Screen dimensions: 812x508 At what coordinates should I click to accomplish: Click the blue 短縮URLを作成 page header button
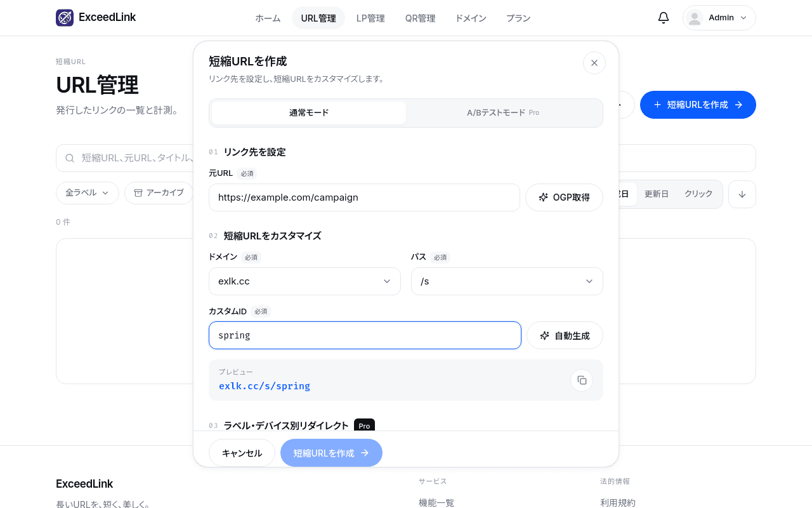click(698, 105)
